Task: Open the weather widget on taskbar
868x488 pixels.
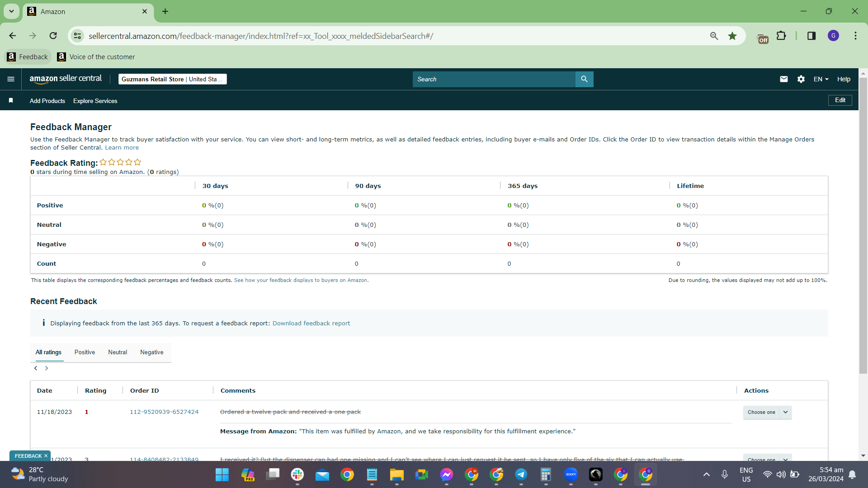Action: 40,474
